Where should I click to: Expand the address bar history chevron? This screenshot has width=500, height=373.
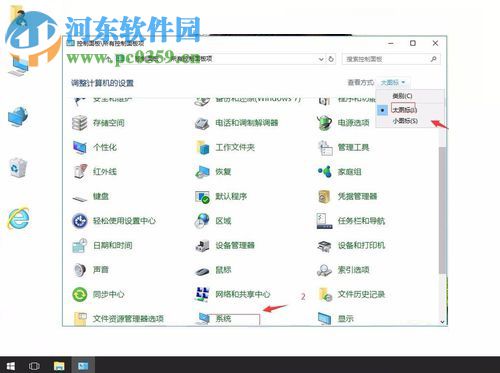[x=321, y=59]
